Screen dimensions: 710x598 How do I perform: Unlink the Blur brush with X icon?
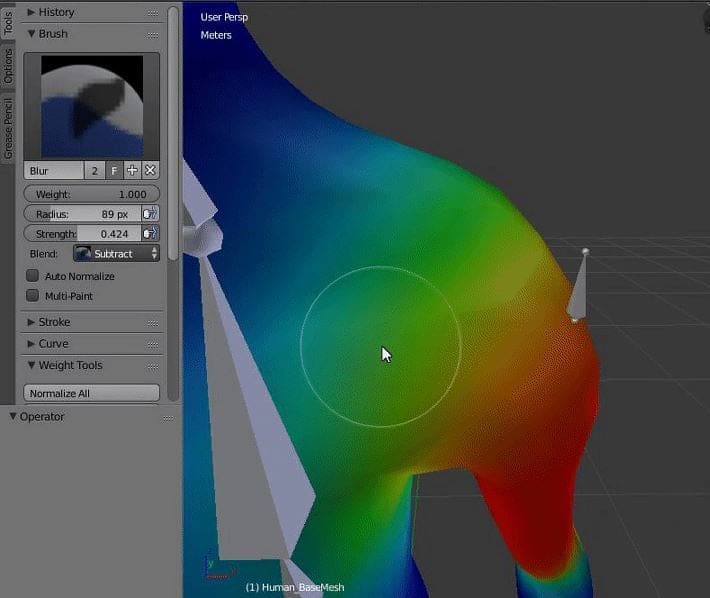pos(150,171)
